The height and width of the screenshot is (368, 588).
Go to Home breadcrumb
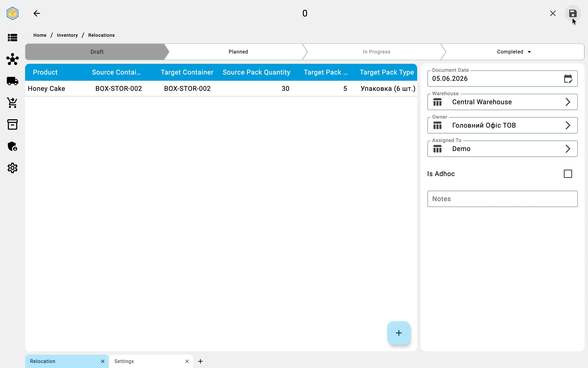(40, 35)
